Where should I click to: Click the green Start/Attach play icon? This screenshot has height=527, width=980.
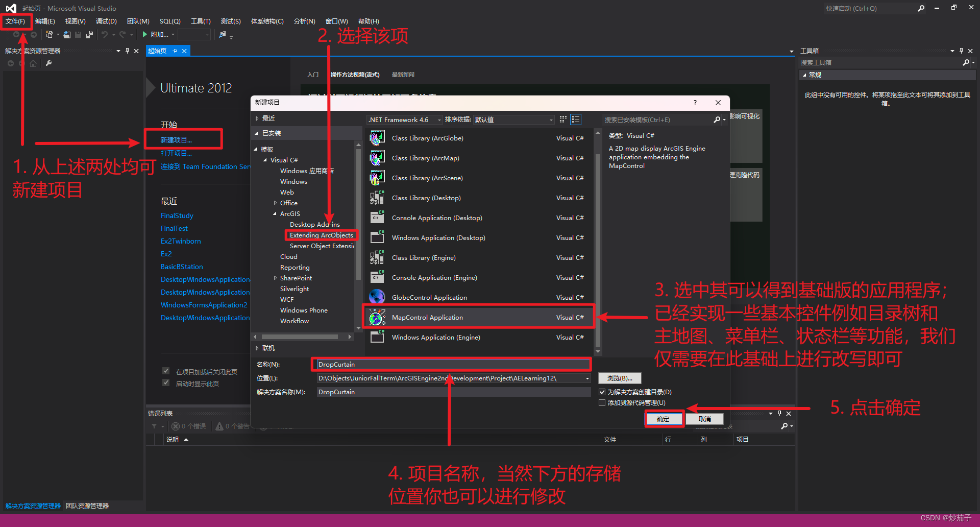[145, 35]
